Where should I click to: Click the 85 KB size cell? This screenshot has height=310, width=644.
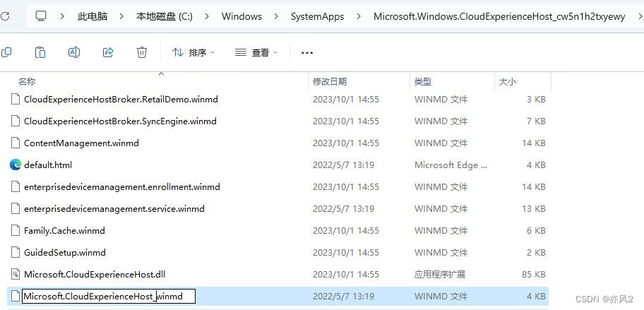534,274
